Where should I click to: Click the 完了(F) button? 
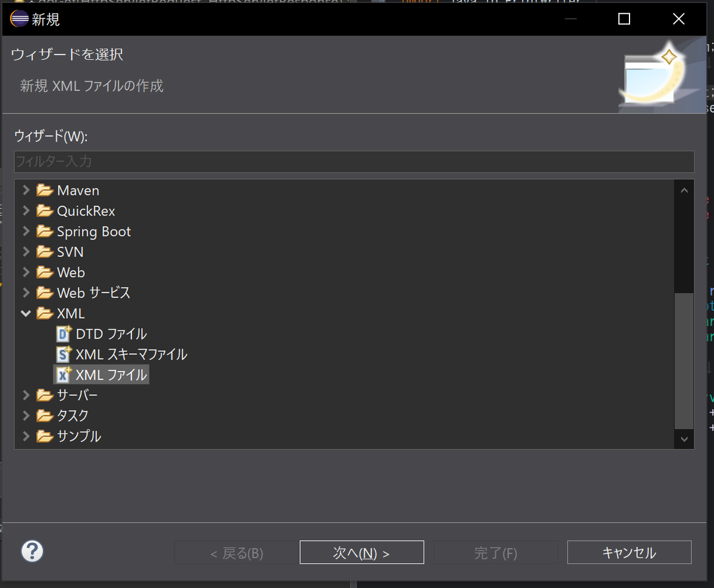click(x=496, y=552)
